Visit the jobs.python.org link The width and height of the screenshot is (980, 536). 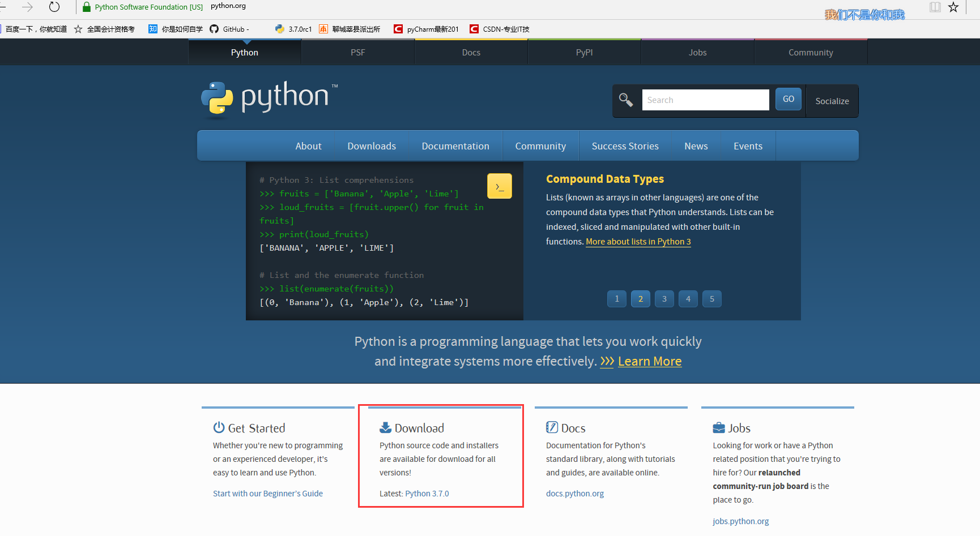741,521
